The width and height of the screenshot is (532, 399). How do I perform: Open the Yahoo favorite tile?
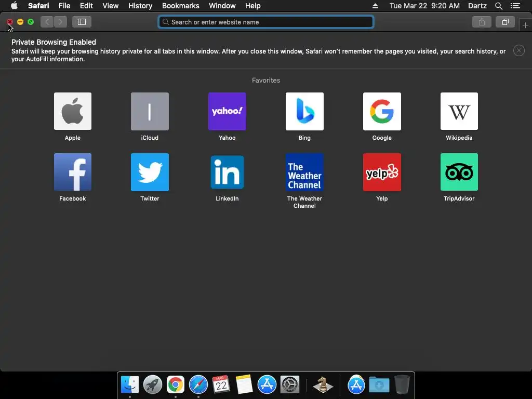[x=227, y=111]
